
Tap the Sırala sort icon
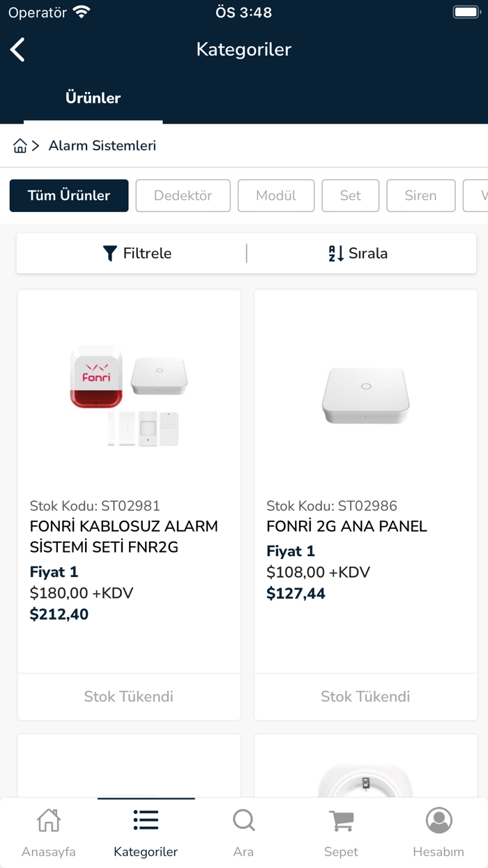pos(336,253)
